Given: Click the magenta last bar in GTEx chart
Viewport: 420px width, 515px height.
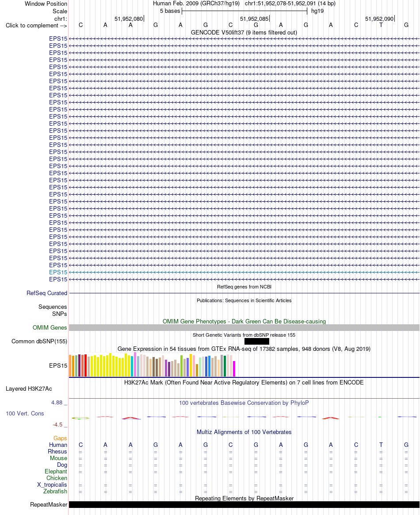Looking at the screenshot, I should tap(234, 369).
